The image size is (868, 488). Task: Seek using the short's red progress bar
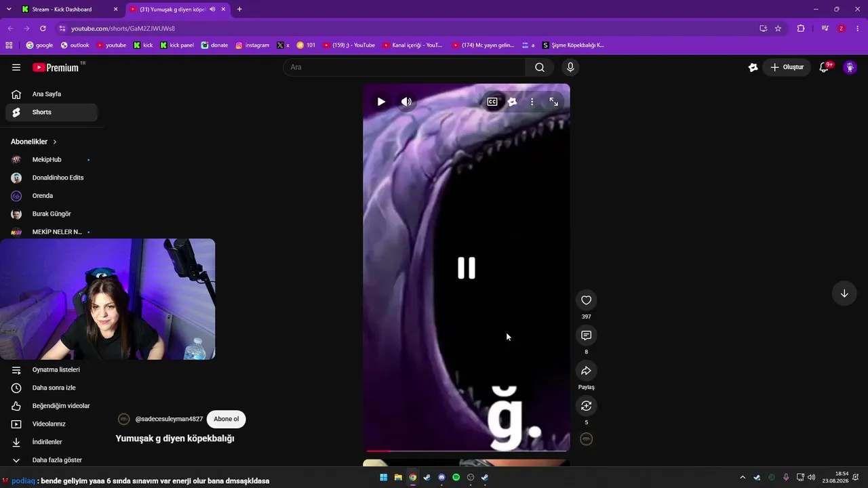(x=467, y=450)
